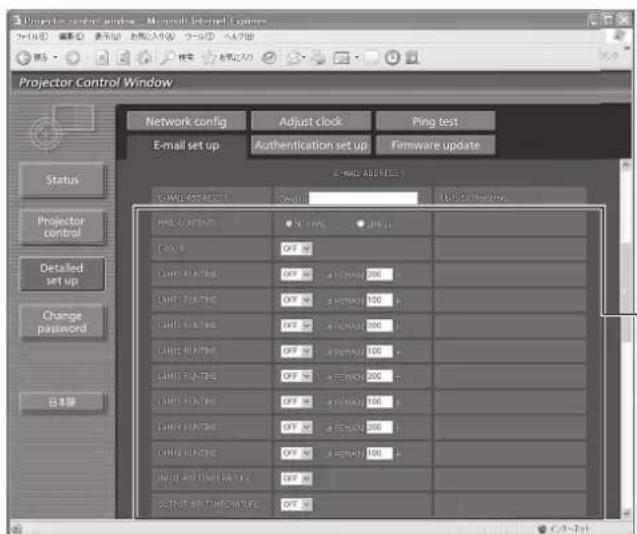Click the Internet zone icon in status bar
The height and width of the screenshot is (534, 637).
coord(542,528)
